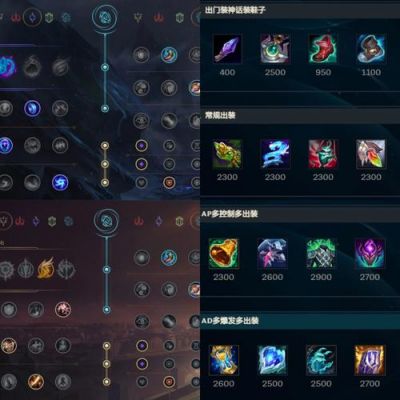Click top node on blue page's vertical connector line
Screen dimensions: 400x400
click(105, 68)
